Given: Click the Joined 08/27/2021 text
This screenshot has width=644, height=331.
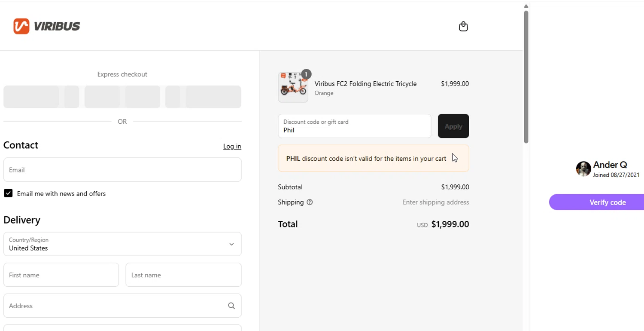Looking at the screenshot, I should point(616,175).
